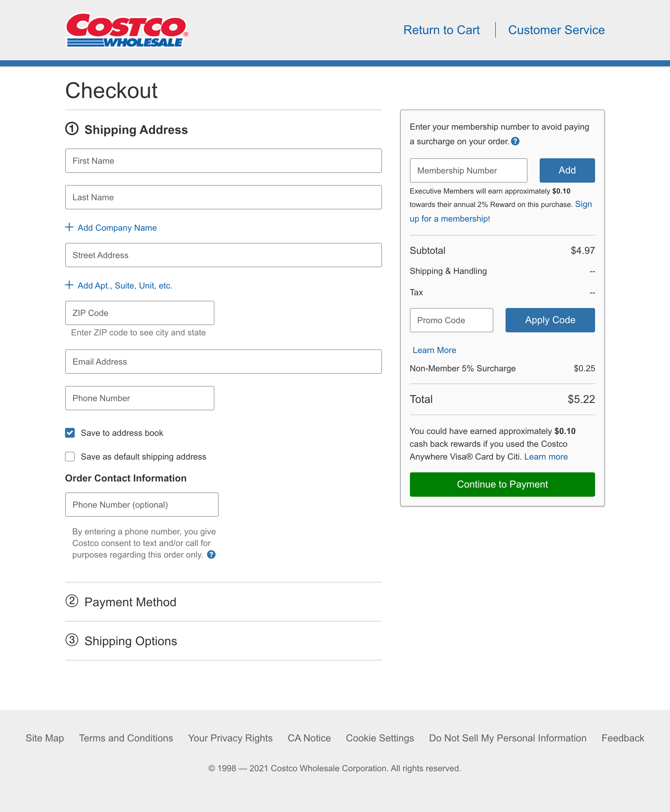This screenshot has width=670, height=812.
Task: Select Return to Cart
Action: point(442,30)
